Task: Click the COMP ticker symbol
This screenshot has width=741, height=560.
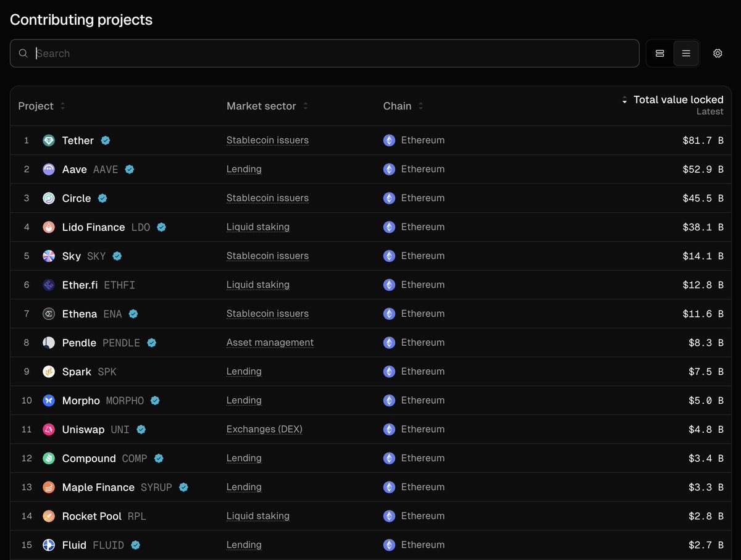Action: (x=135, y=458)
